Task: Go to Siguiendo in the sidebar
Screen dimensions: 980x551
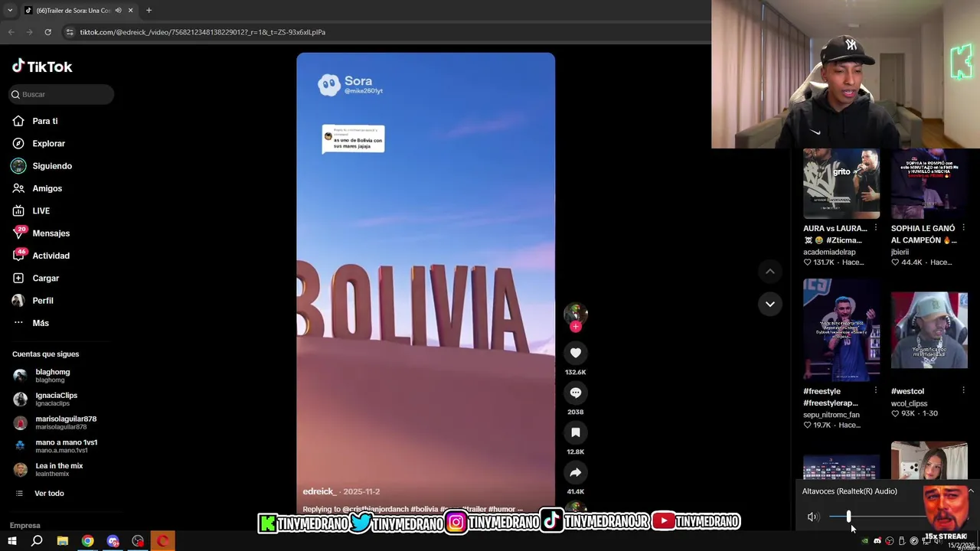Action: point(42,166)
